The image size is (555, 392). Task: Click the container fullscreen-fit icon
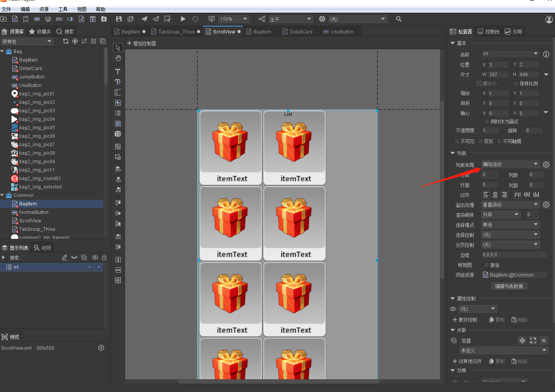point(533,340)
